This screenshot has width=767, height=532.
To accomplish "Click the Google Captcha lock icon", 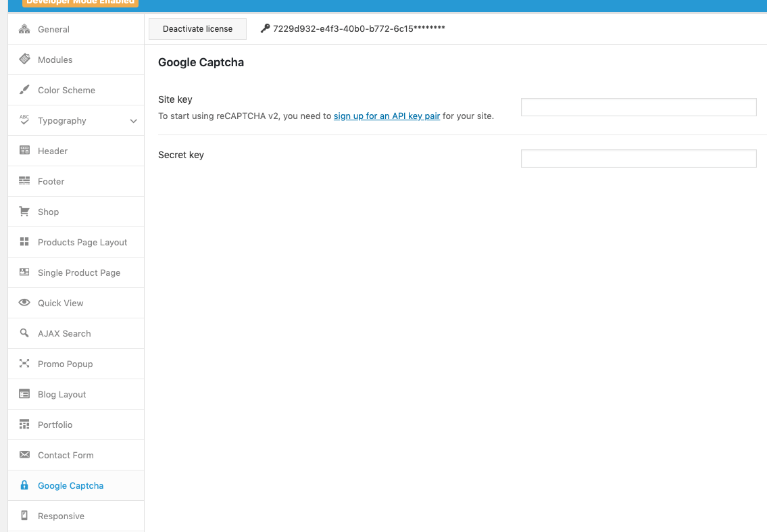I will click(x=24, y=485).
